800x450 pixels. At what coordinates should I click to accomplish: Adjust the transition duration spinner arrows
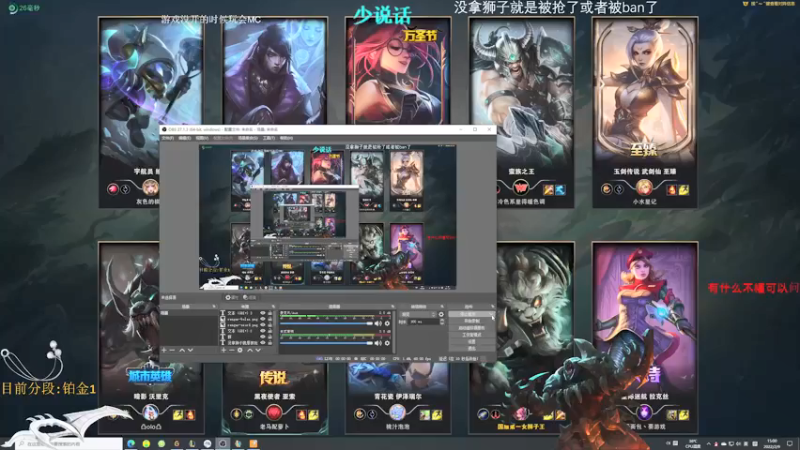[442, 322]
